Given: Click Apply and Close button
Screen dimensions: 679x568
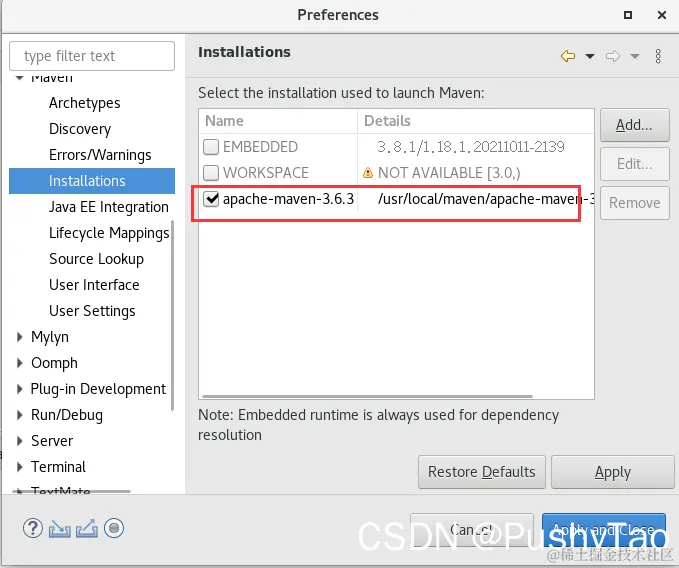Looking at the screenshot, I should tap(604, 529).
